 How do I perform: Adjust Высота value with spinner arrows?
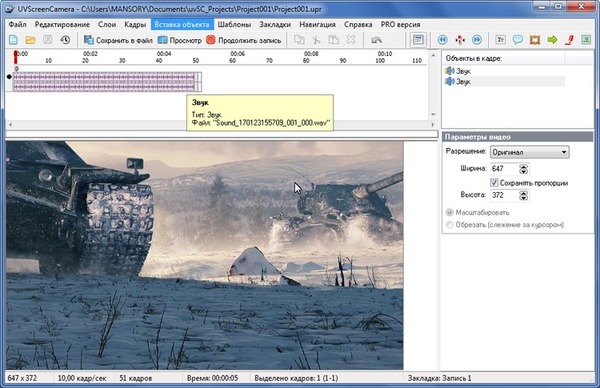523,195
